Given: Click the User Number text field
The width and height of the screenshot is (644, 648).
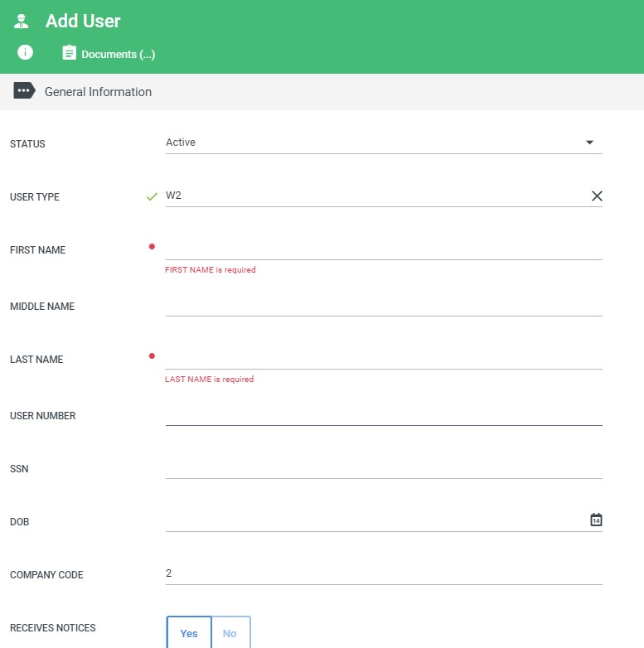Looking at the screenshot, I should click(x=383, y=414).
